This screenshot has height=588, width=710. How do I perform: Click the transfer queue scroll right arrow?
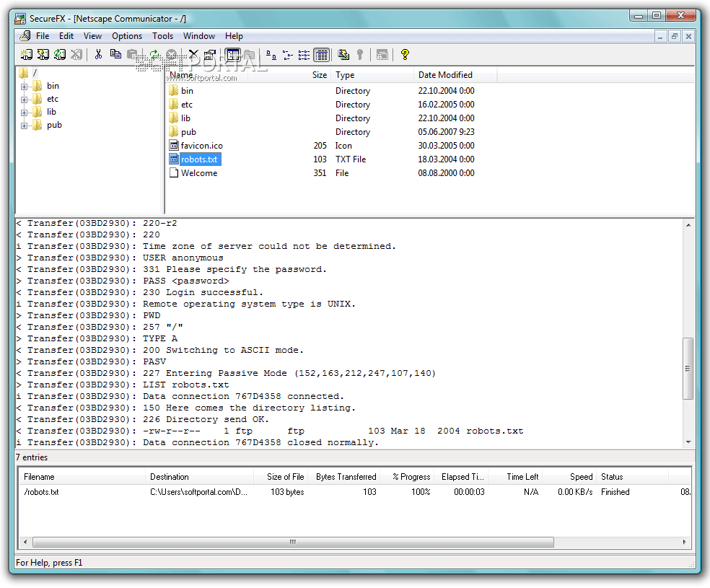click(x=684, y=542)
